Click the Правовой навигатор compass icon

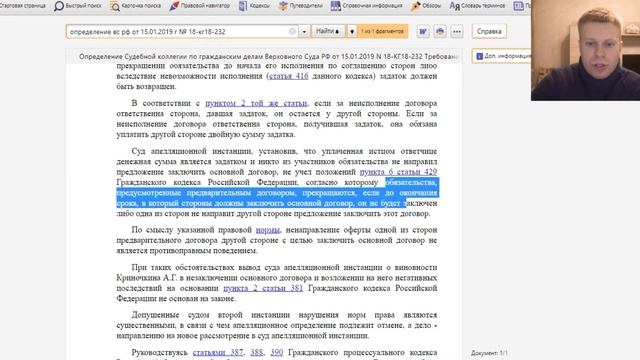(x=174, y=6)
